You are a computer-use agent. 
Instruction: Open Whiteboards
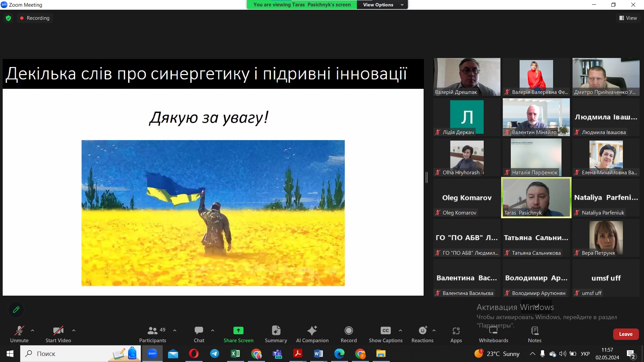(493, 334)
